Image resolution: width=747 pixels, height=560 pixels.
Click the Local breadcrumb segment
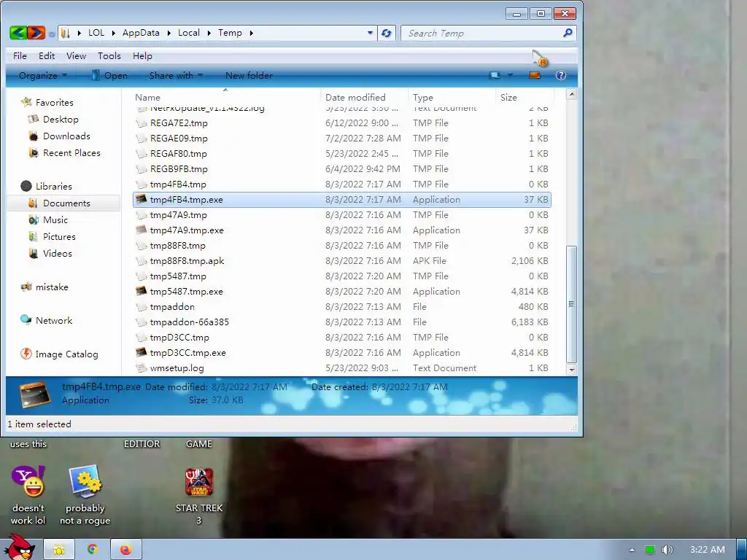point(189,33)
